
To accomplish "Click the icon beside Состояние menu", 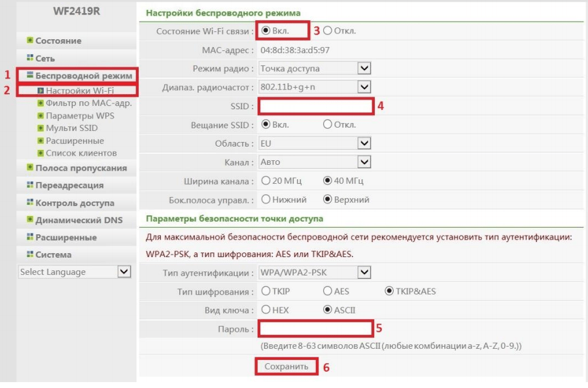I will pos(30,41).
